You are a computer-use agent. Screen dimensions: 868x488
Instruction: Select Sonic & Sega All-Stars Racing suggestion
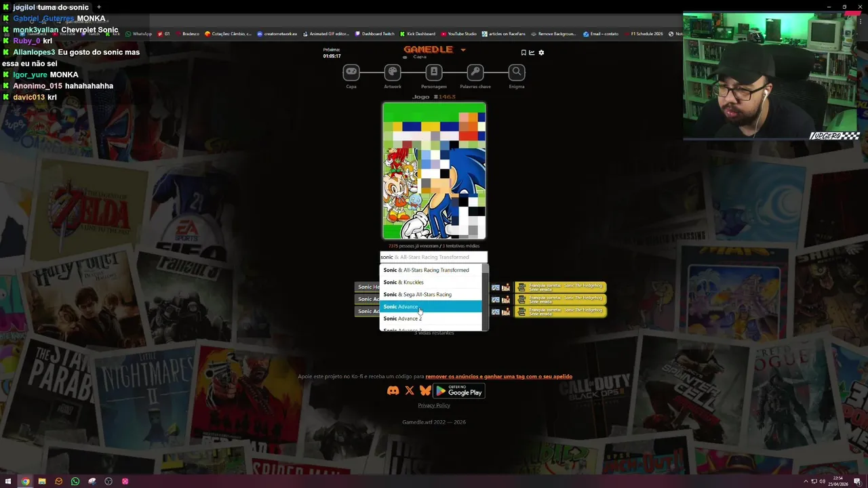(431, 294)
